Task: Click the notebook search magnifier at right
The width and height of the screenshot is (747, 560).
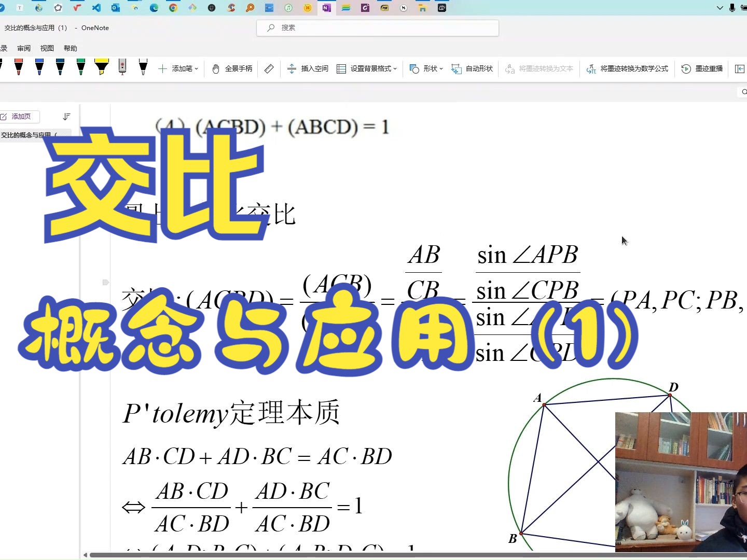Action: 744,92
